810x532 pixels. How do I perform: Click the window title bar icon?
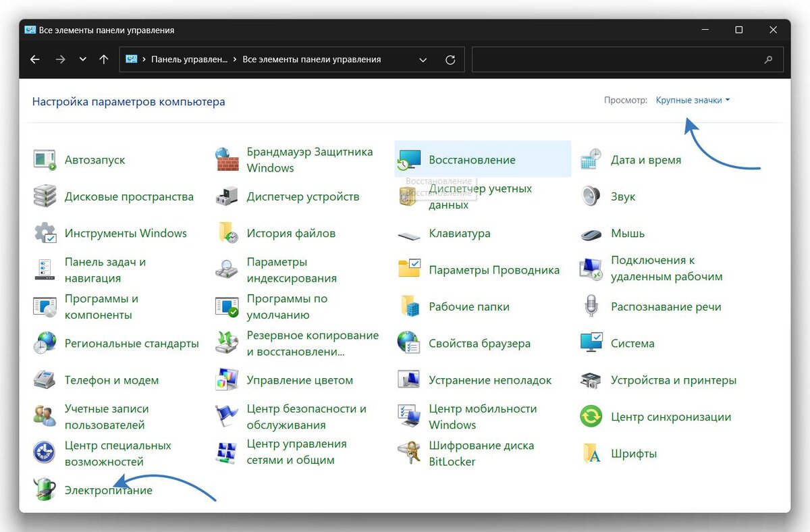pyautogui.click(x=30, y=30)
